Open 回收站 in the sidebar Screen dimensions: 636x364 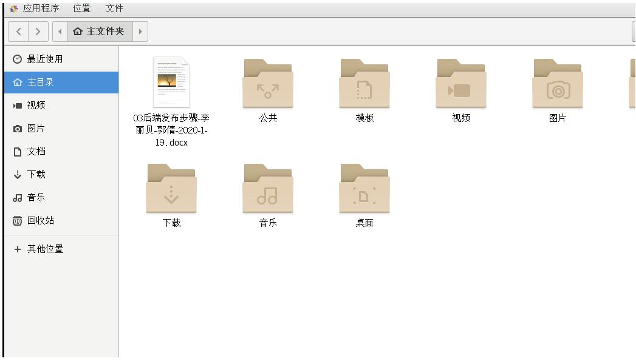(61, 221)
